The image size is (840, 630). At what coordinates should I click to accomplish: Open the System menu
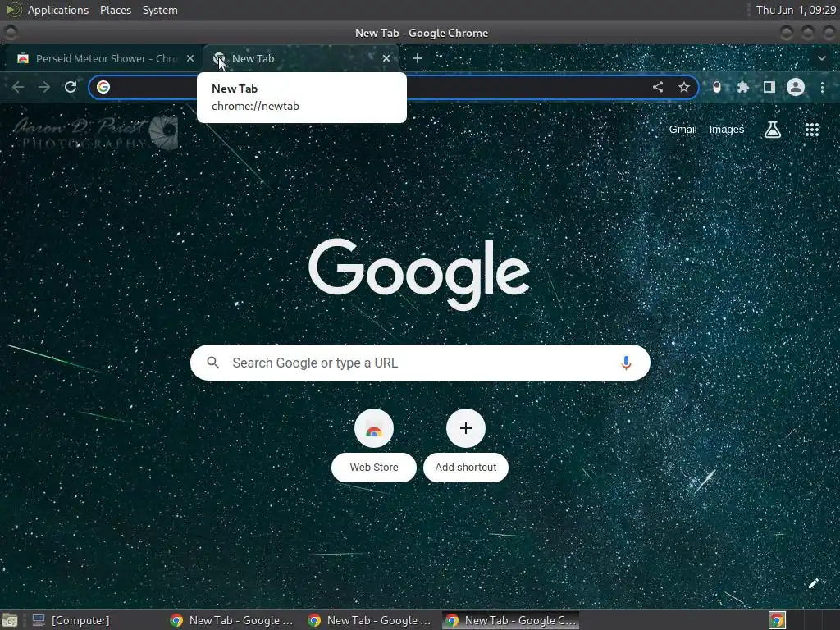(x=160, y=10)
